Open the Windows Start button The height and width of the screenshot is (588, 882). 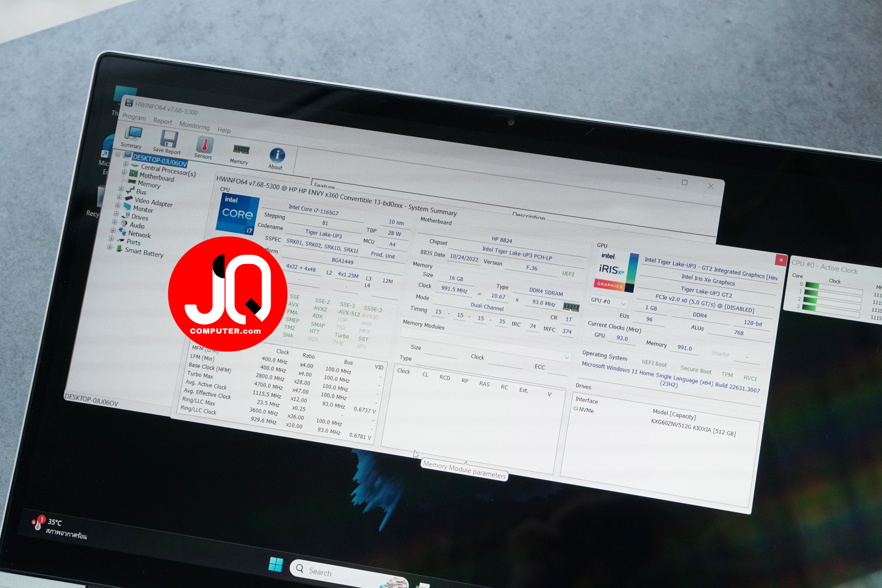(276, 564)
